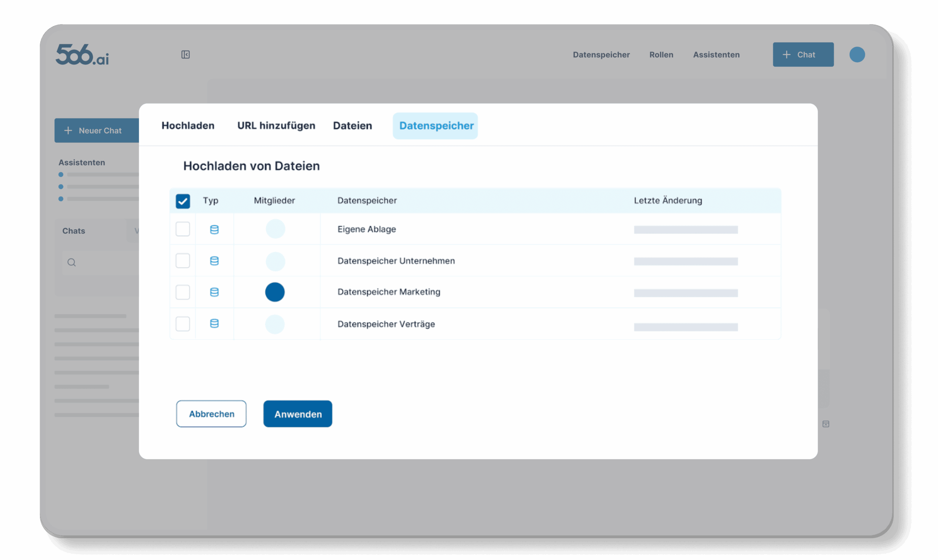
Task: Select the Datenspeicher Marketing checkbox
Action: [183, 292]
